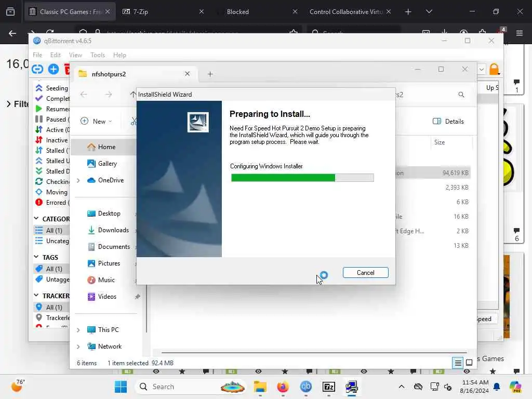532x399 pixels.
Task: Open qBittorrent Help menu
Action: (119, 55)
